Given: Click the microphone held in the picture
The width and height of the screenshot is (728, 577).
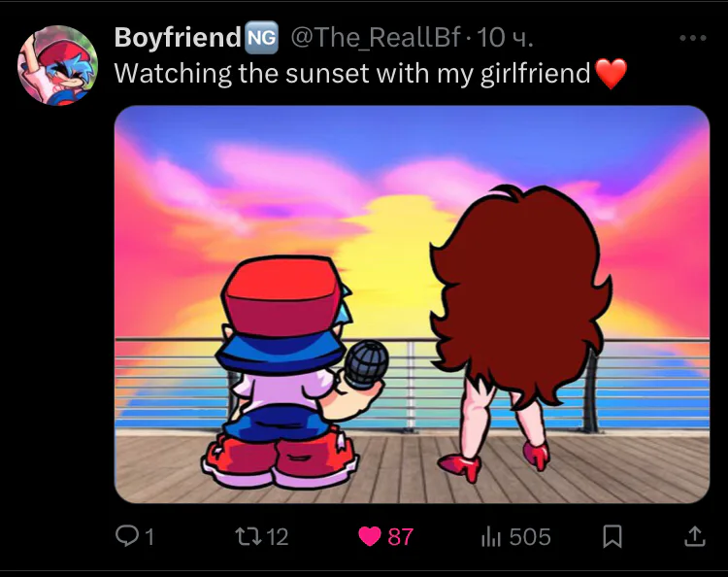Looking at the screenshot, I should pos(365,364).
